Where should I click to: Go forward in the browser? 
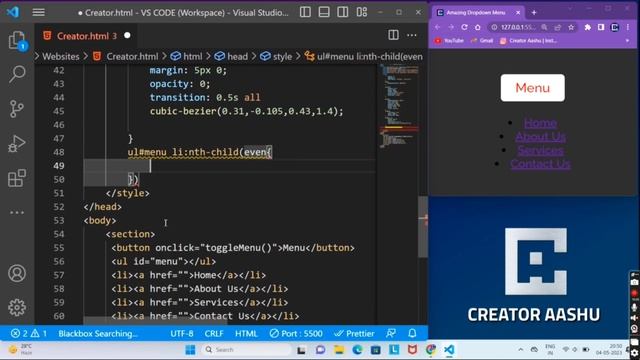451,27
